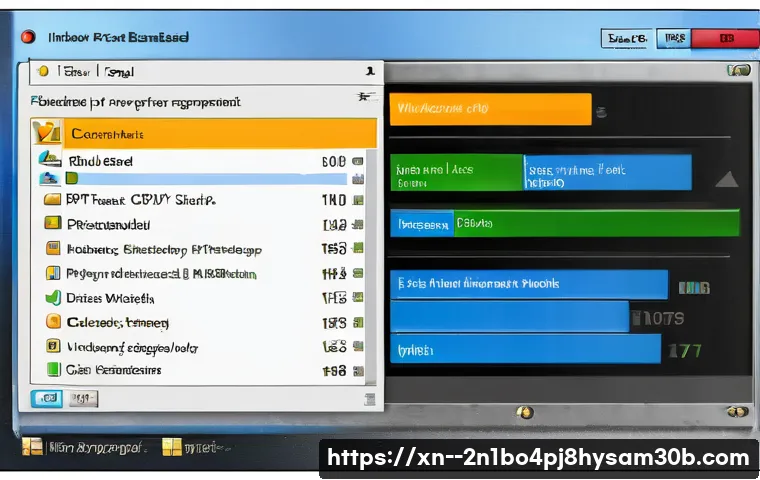The width and height of the screenshot is (760, 480).
Task: Click the green icon beside Cien Eeserdesins
Action: [x=53, y=369]
